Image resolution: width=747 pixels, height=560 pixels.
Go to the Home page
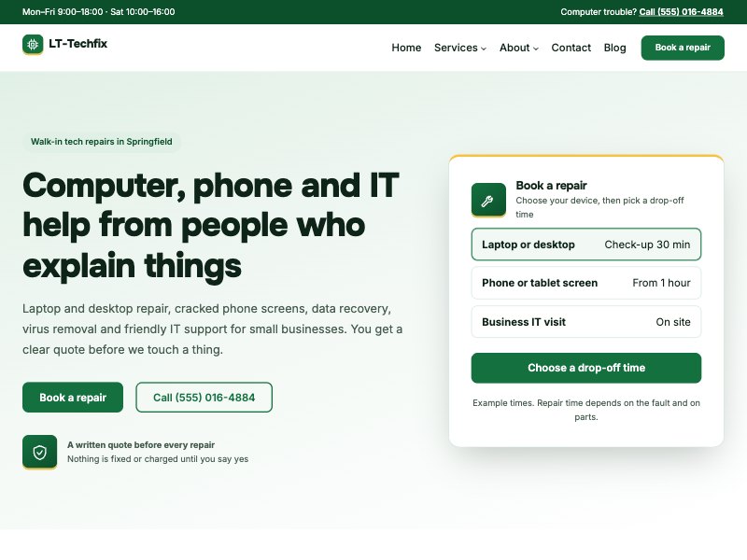406,48
